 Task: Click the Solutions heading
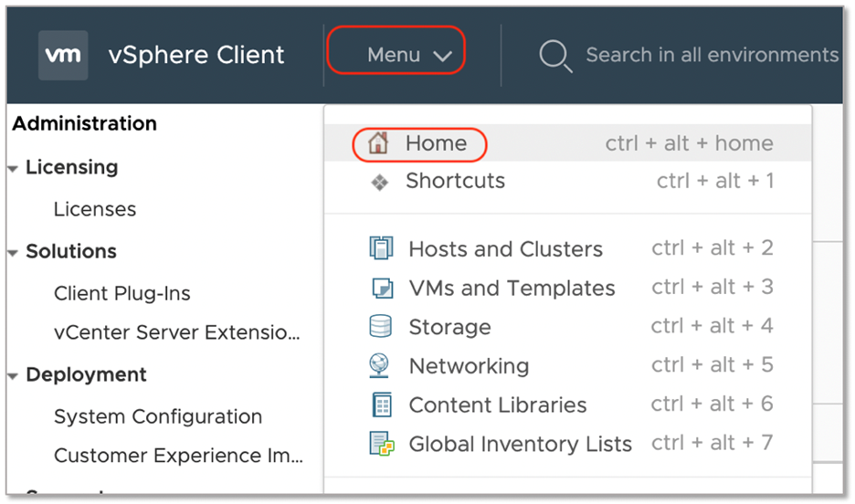pos(71,251)
